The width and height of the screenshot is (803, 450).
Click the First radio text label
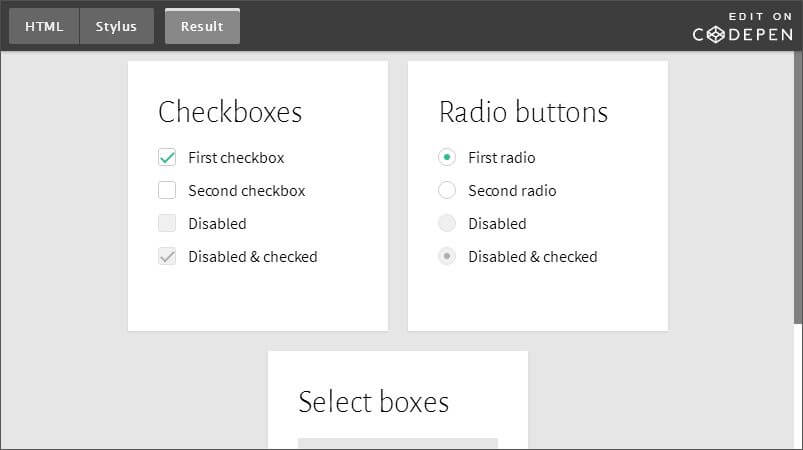502,157
